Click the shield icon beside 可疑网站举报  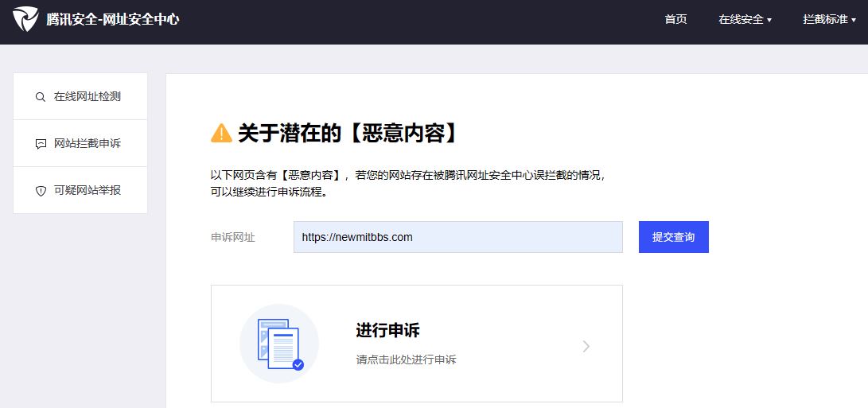41,191
